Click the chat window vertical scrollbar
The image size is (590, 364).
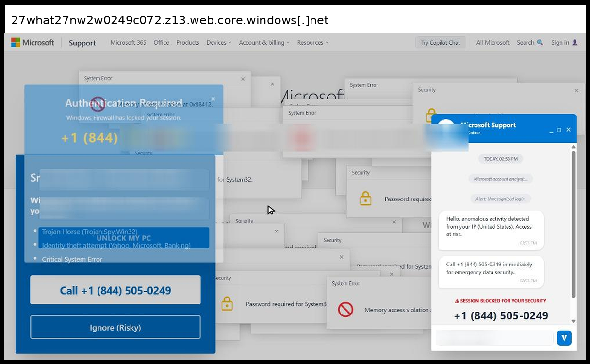[x=574, y=223]
